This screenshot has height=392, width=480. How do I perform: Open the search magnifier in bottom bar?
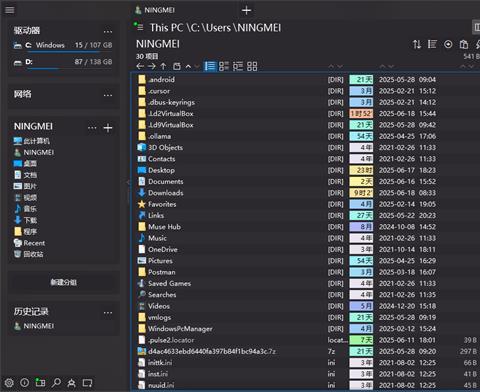pos(56,382)
